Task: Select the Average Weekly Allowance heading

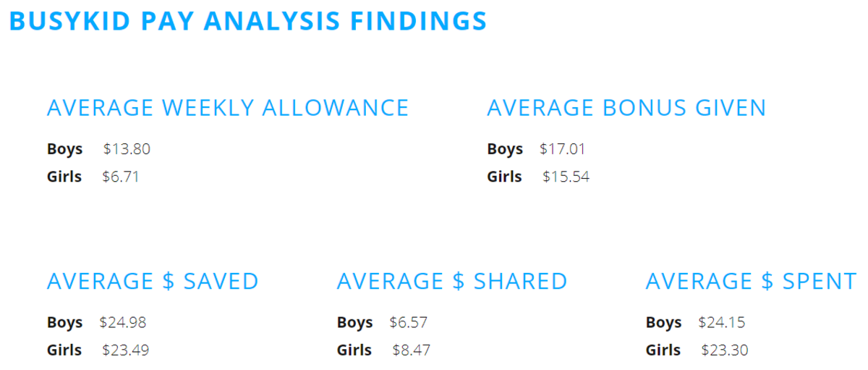Action: pos(228,108)
